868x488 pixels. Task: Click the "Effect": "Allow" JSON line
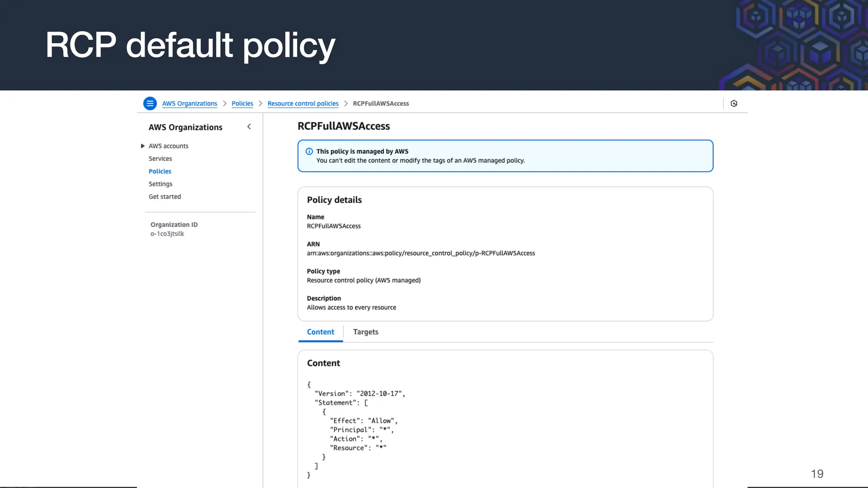coord(364,421)
